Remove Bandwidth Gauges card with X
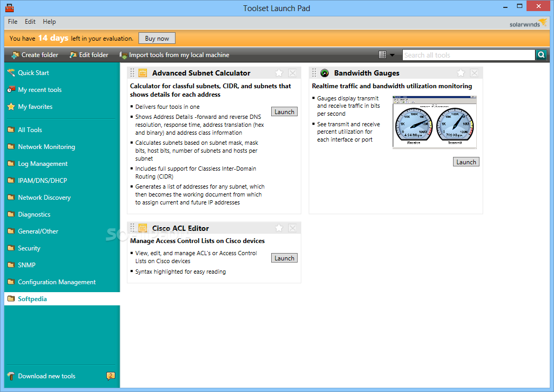 point(474,73)
